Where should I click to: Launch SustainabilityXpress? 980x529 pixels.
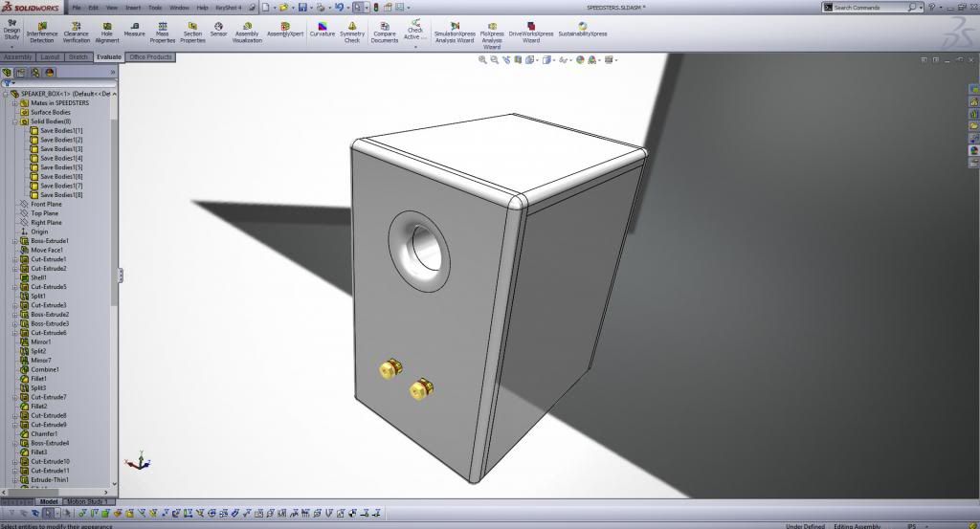[x=583, y=30]
